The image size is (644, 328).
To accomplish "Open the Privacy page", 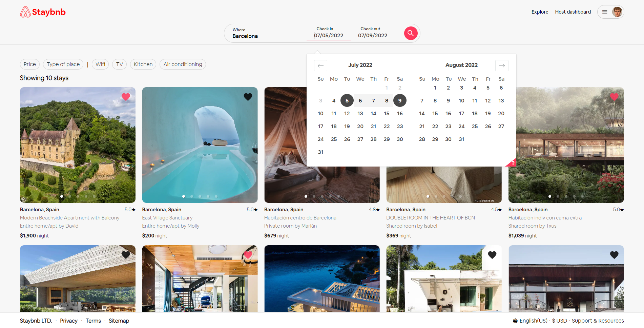I will tap(69, 321).
